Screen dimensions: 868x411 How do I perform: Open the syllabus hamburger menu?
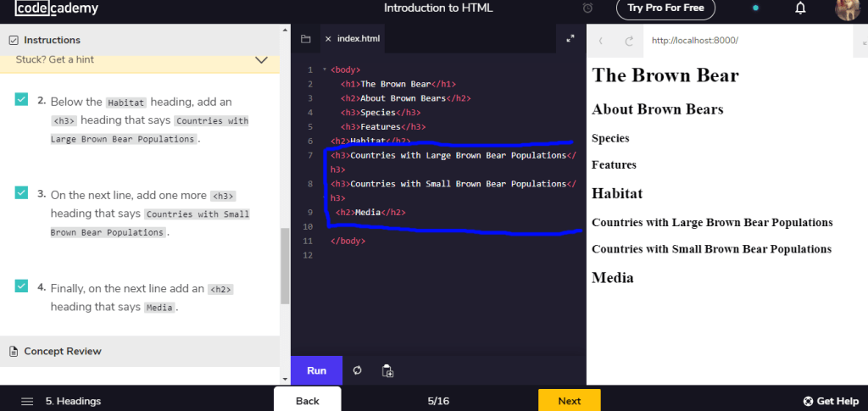[27, 401]
